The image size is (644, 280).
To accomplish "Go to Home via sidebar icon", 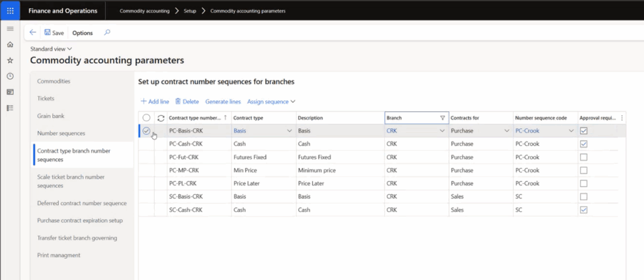I will [x=9, y=45].
